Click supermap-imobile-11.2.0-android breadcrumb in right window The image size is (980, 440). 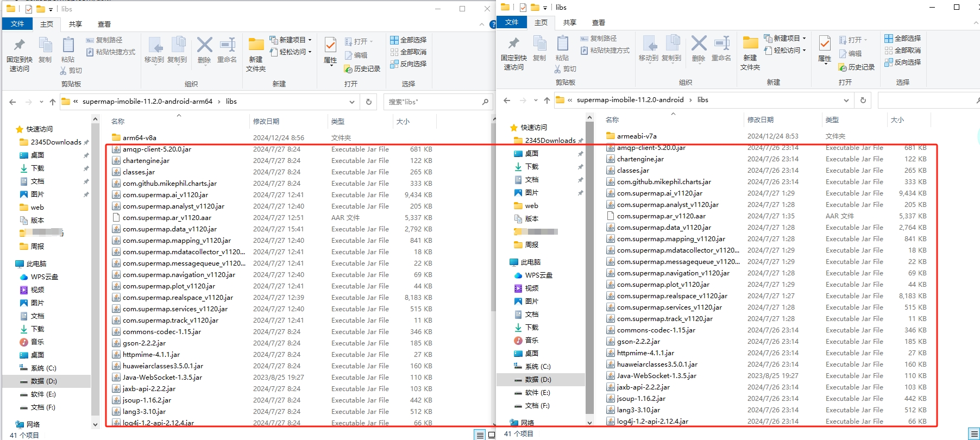(x=630, y=100)
